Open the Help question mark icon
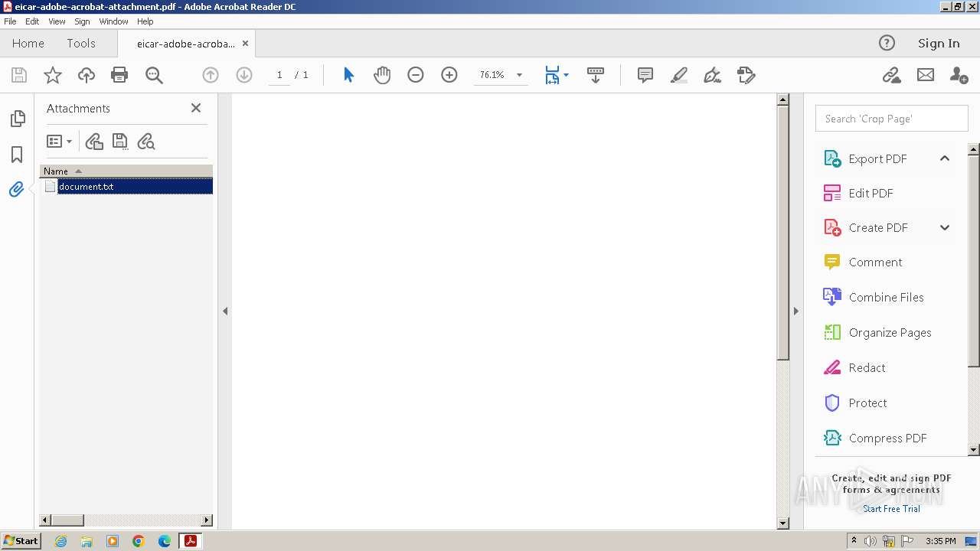This screenshot has height=551, width=980. (x=887, y=43)
